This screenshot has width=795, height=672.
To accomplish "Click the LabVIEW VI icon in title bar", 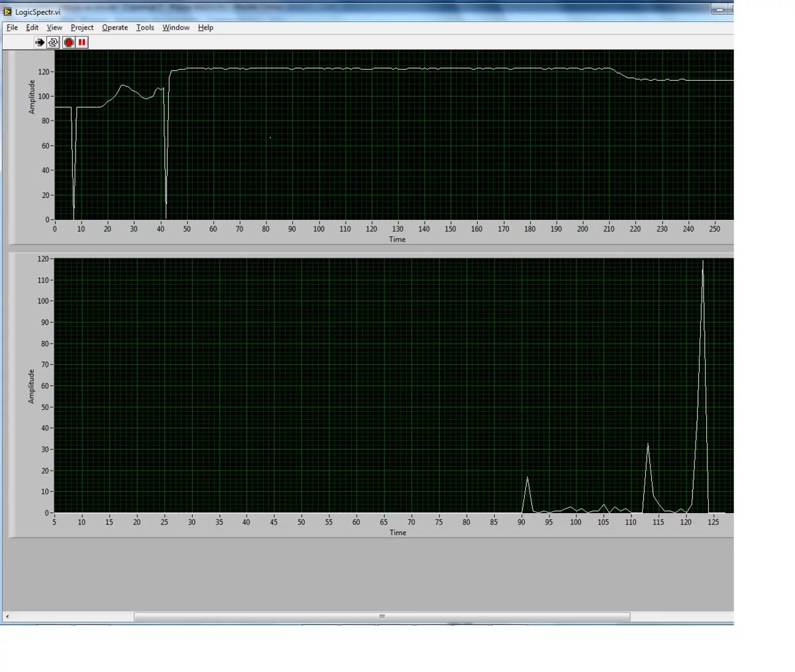I will 7,11.
